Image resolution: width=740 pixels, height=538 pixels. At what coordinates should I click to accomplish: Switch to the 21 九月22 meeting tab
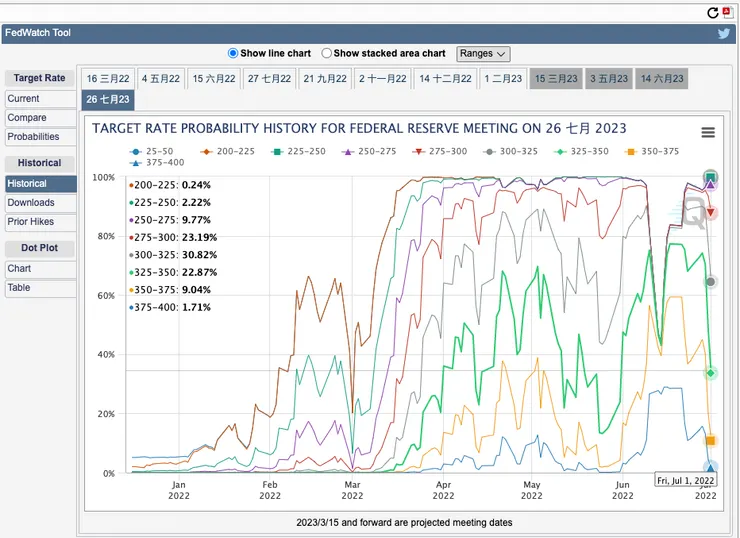pos(325,79)
